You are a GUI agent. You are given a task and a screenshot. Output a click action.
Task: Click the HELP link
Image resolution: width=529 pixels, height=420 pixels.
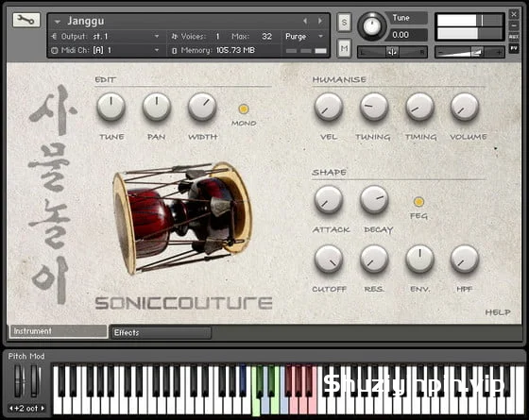coord(498,312)
